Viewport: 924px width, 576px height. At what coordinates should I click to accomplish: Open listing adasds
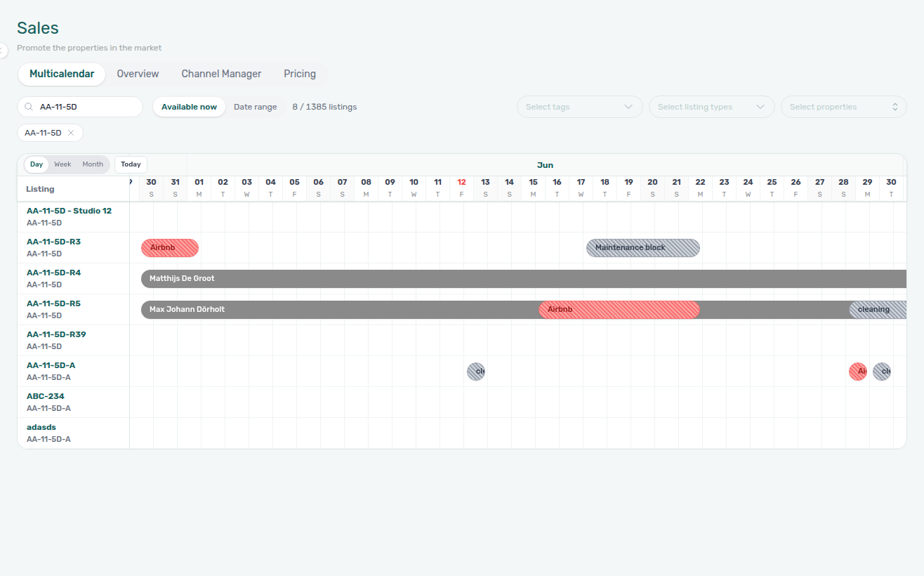[41, 427]
